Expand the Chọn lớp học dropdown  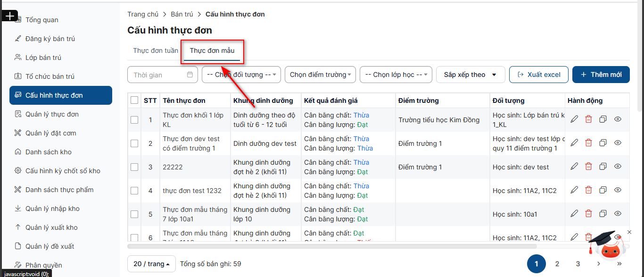click(396, 75)
